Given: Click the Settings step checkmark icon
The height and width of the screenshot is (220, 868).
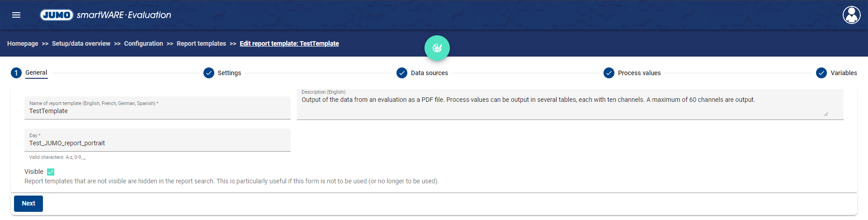Looking at the screenshot, I should 209,73.
